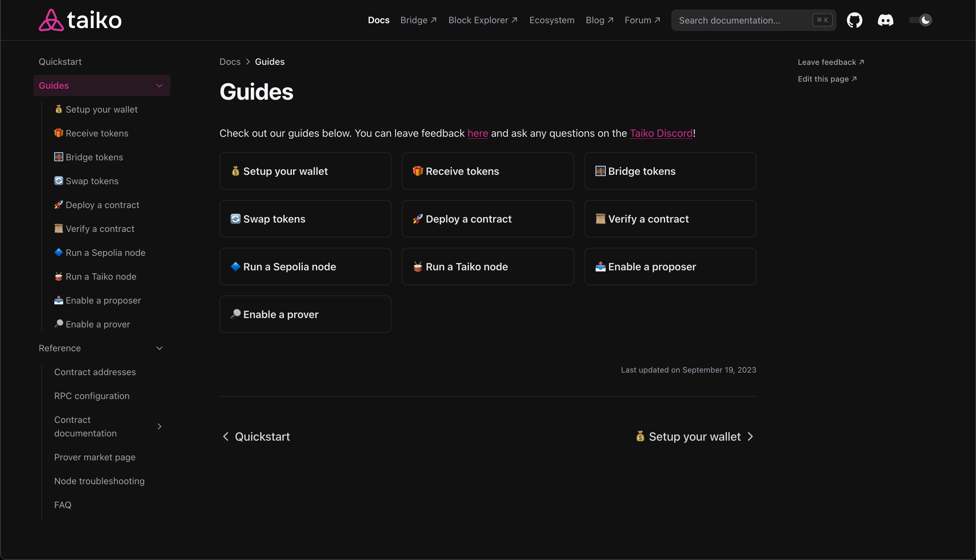Open the Deploy a contract card

click(487, 218)
